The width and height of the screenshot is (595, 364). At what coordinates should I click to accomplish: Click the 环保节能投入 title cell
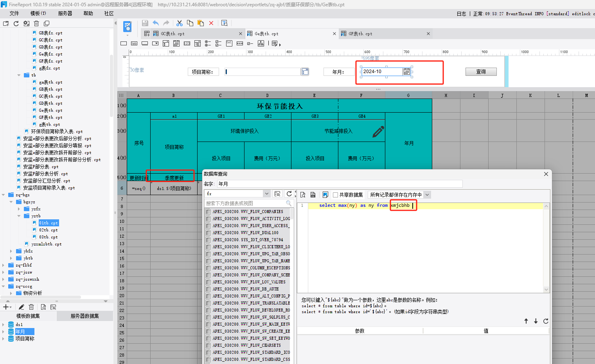(280, 106)
